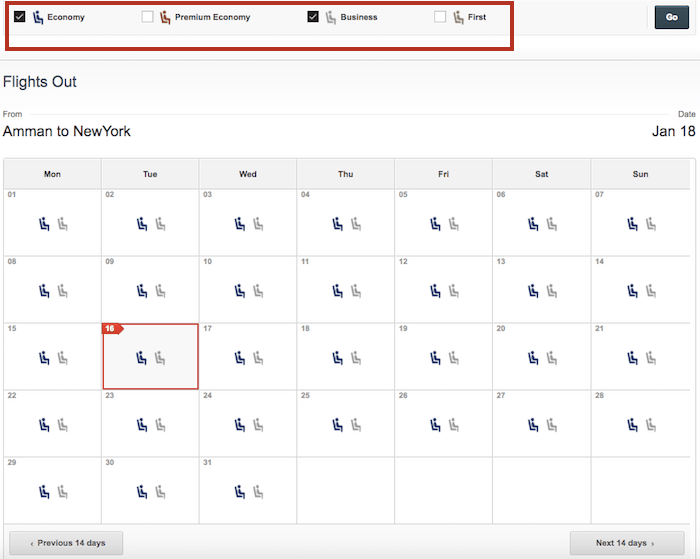
Task: Select blue economy seat icon on day 01
Action: click(44, 224)
